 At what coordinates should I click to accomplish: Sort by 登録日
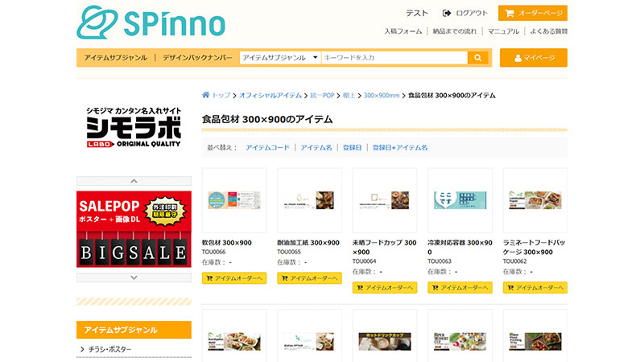352,147
